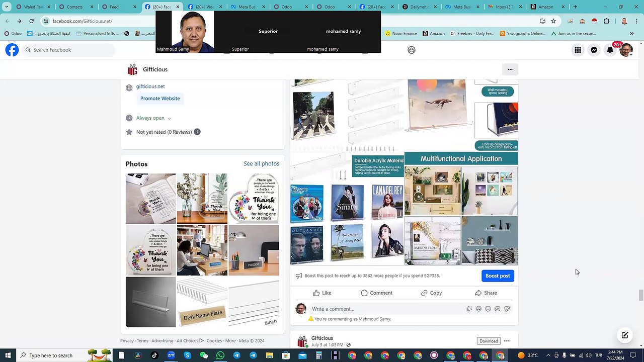Expand the Always open hours dropdown

(x=153, y=118)
